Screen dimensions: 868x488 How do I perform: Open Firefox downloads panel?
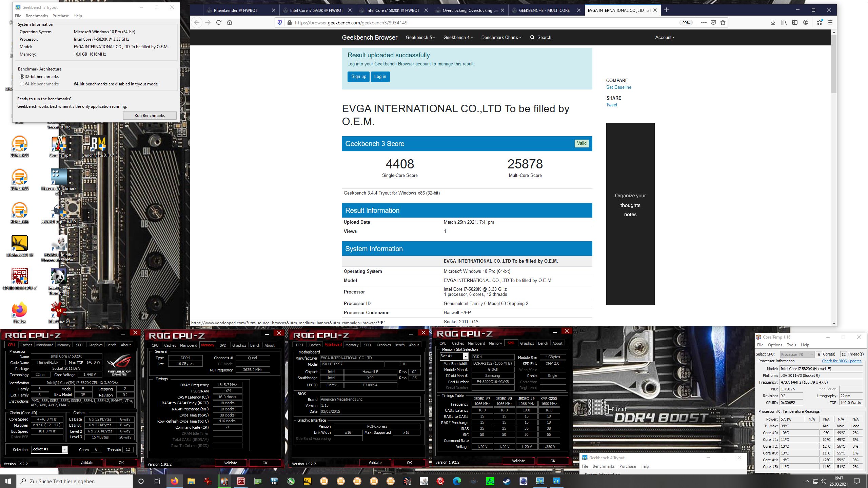773,22
